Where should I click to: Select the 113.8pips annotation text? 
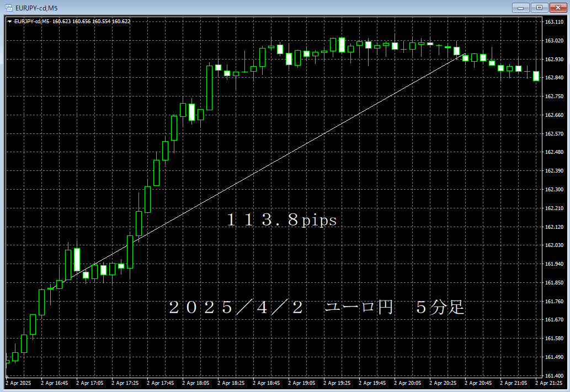click(x=281, y=219)
